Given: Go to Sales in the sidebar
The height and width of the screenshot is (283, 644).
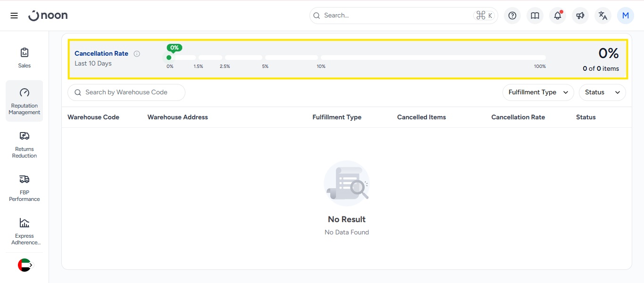Looking at the screenshot, I should tap(25, 58).
